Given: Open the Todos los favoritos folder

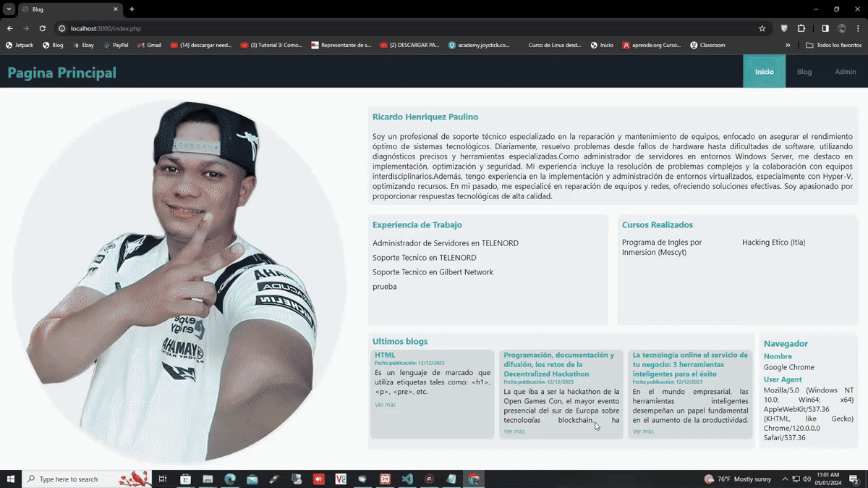Looking at the screenshot, I should 834,45.
